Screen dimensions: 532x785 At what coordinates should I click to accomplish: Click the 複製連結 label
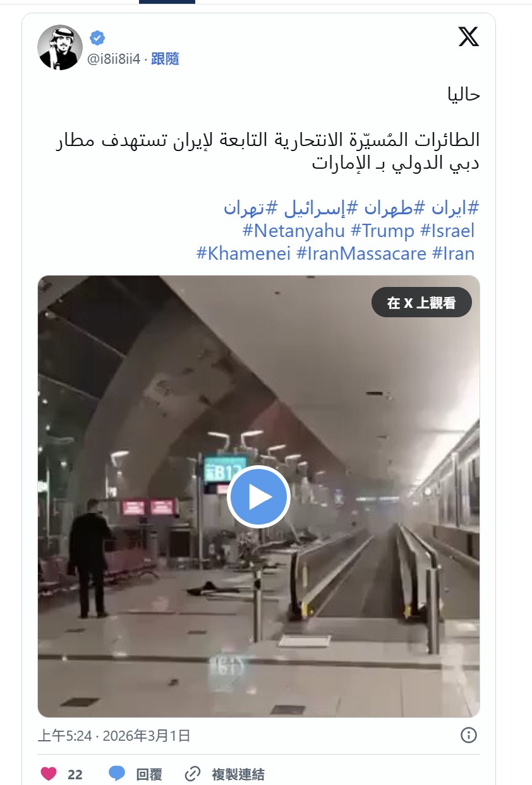[238, 774]
